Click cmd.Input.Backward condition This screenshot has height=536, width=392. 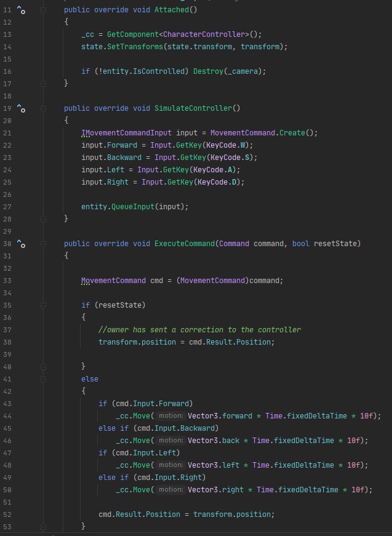tap(175, 428)
